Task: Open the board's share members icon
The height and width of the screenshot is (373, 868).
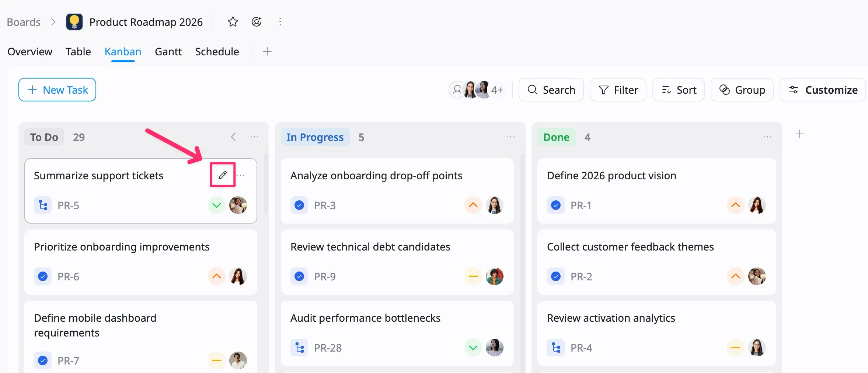Action: 257,22
